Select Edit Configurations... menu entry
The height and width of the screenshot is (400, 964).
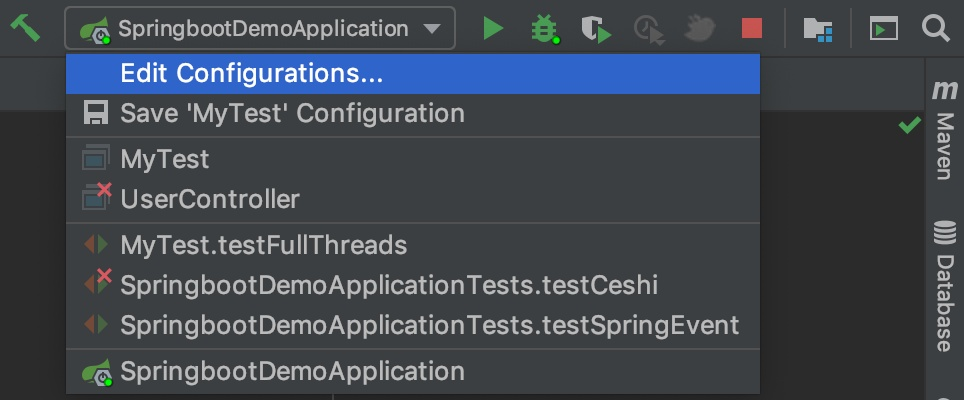pos(251,73)
